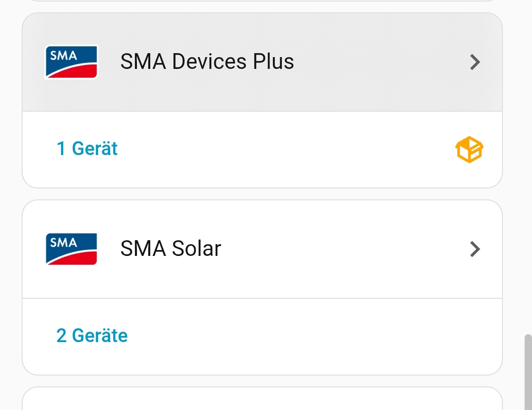Click the partially visible card below SMA Solar
This screenshot has width=532, height=410.
point(262,400)
